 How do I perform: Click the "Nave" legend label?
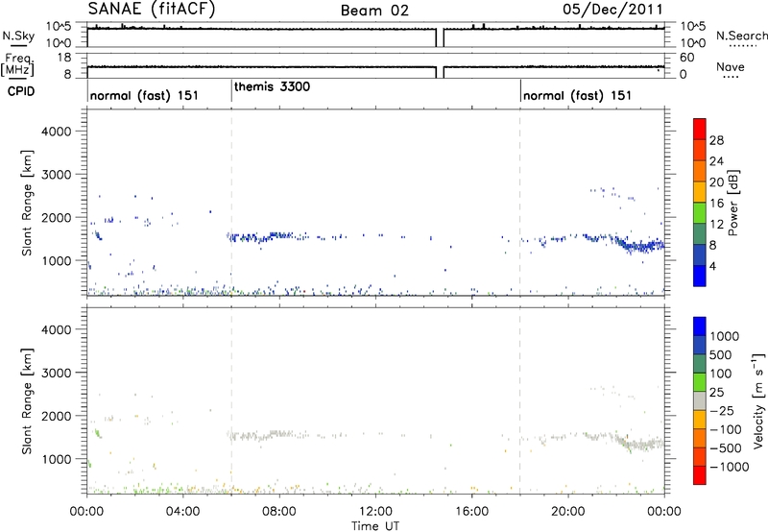pos(731,67)
